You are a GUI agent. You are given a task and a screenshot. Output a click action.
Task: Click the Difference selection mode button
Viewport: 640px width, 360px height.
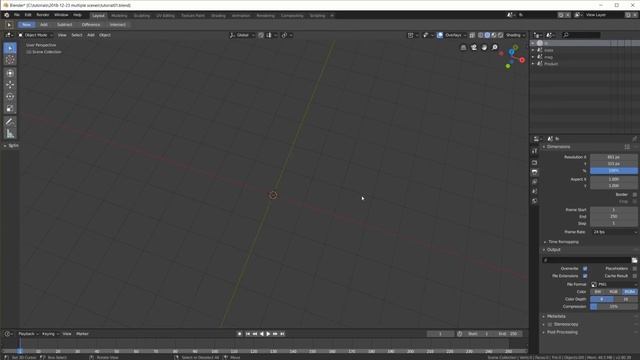point(91,25)
